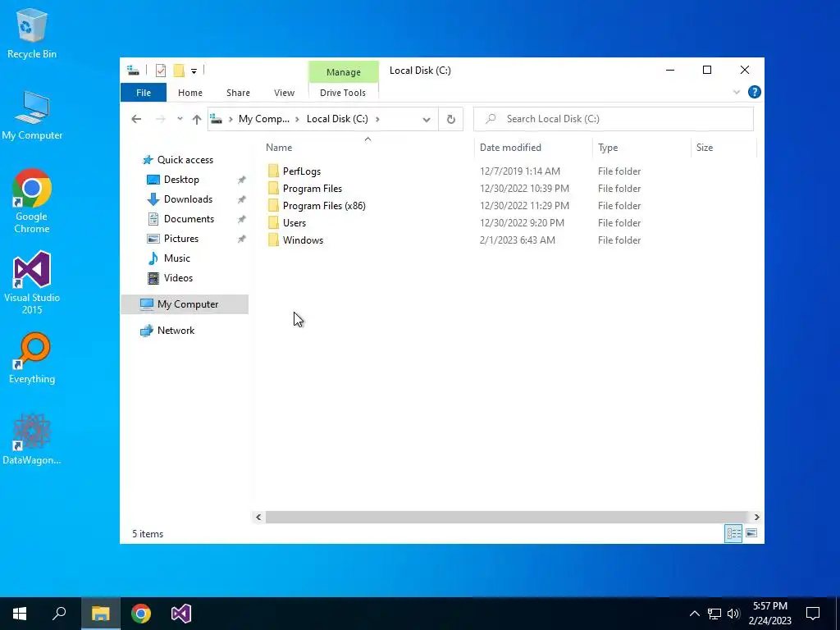Open Visual Studio from the taskbar
The height and width of the screenshot is (630, 840).
[x=181, y=614]
